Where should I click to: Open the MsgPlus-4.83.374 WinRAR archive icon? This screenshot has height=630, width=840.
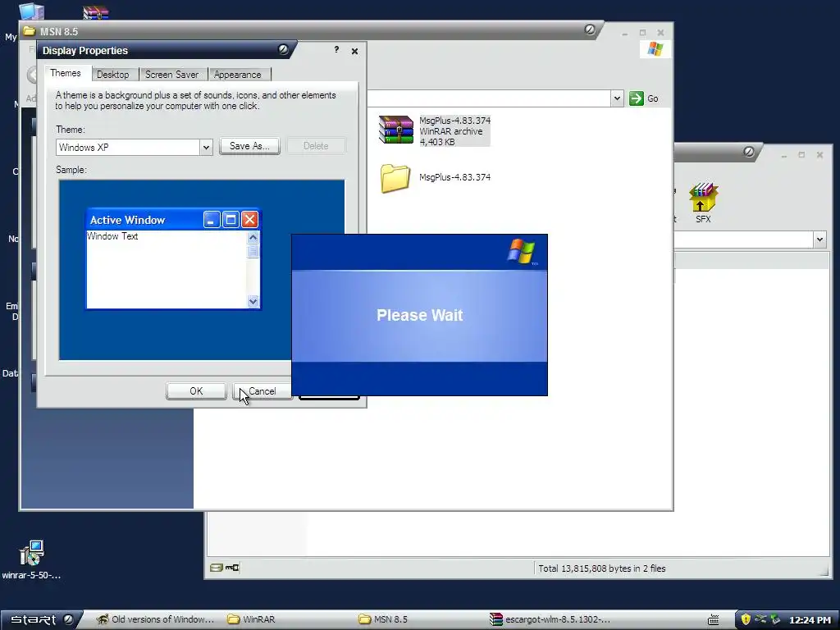pos(396,130)
